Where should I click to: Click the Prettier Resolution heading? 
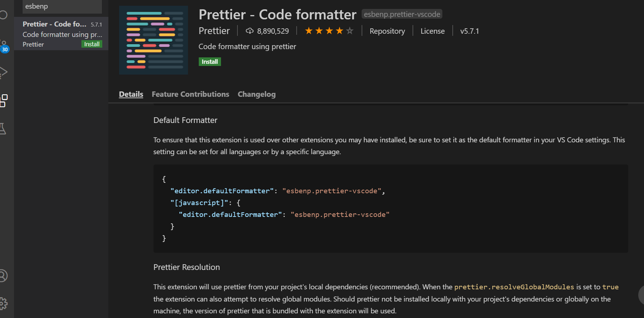pyautogui.click(x=187, y=267)
